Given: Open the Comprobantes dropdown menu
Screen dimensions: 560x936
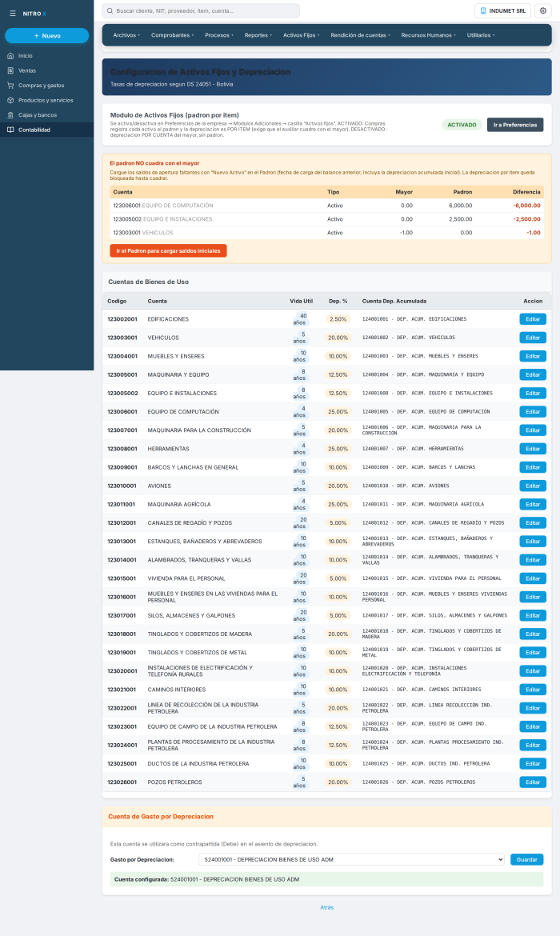Looking at the screenshot, I should tap(172, 35).
